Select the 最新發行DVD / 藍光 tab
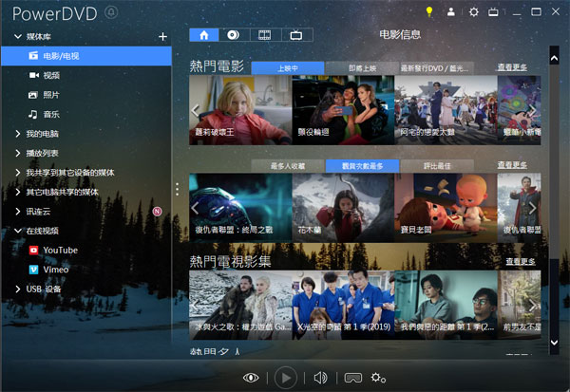Screen dimensions: 570x392 [437, 68]
